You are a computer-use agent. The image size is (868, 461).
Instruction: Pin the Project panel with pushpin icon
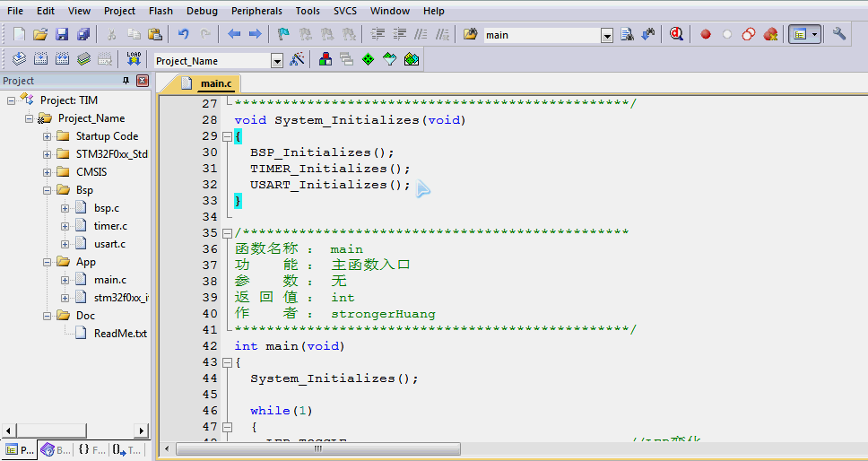coord(126,81)
